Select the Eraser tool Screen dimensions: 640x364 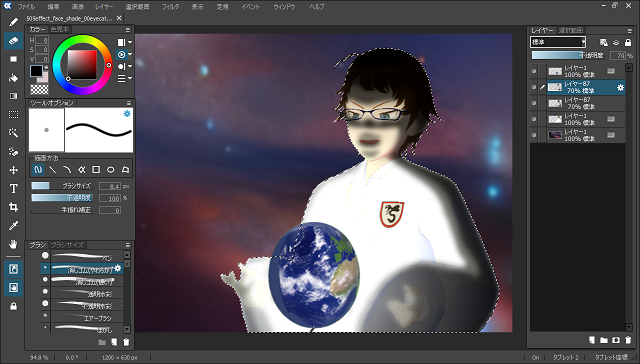coord(13,41)
